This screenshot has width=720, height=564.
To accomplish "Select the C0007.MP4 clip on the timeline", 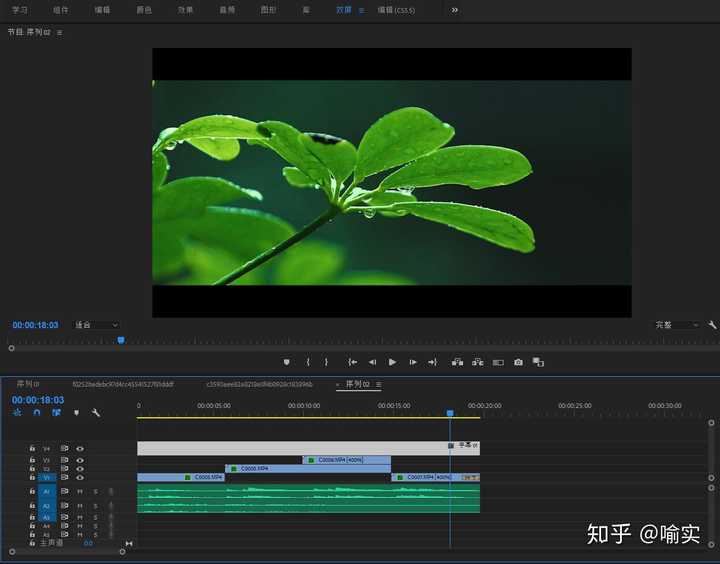I will [x=420, y=478].
